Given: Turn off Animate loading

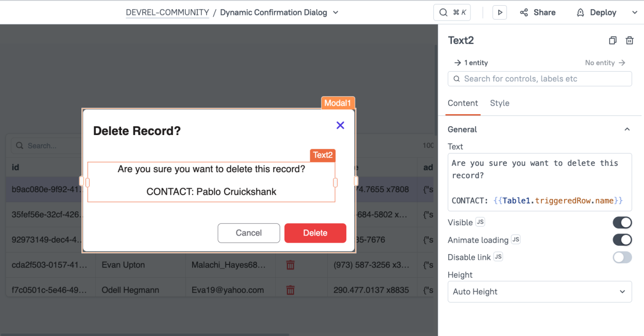Looking at the screenshot, I should pyautogui.click(x=622, y=240).
